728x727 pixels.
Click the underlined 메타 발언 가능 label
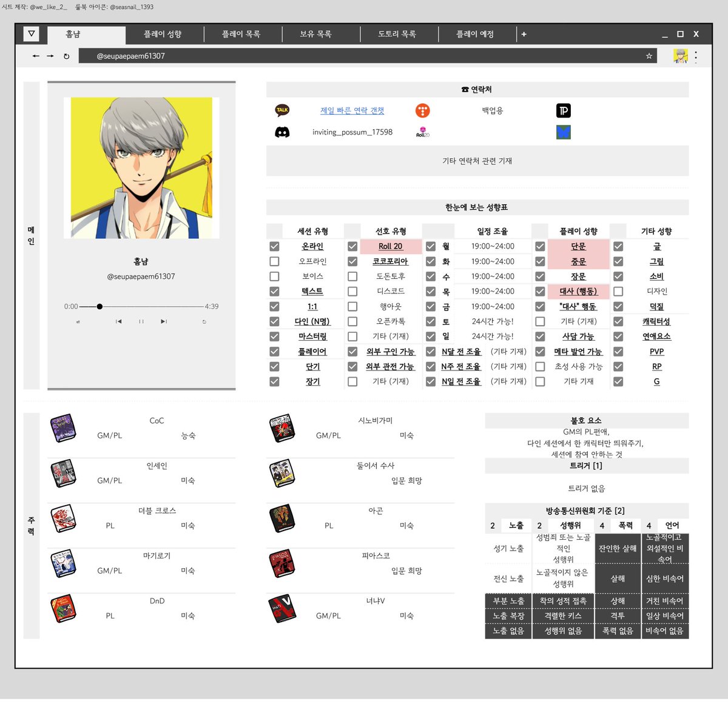tap(578, 351)
